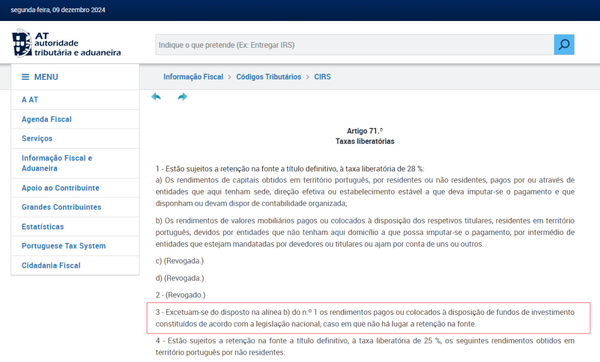Click the 'Artigo 71.º' heading
The image size is (600, 362).
coord(365,131)
